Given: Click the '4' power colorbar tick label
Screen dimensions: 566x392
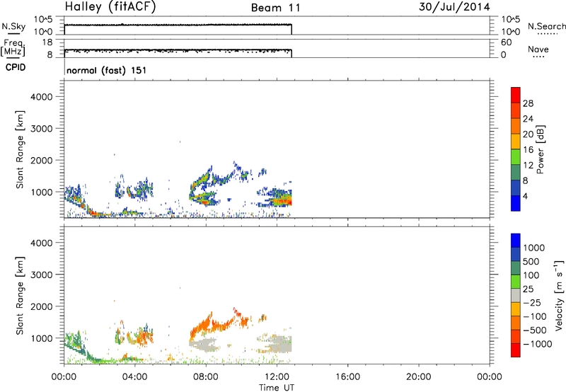Looking at the screenshot, I should (x=525, y=196).
